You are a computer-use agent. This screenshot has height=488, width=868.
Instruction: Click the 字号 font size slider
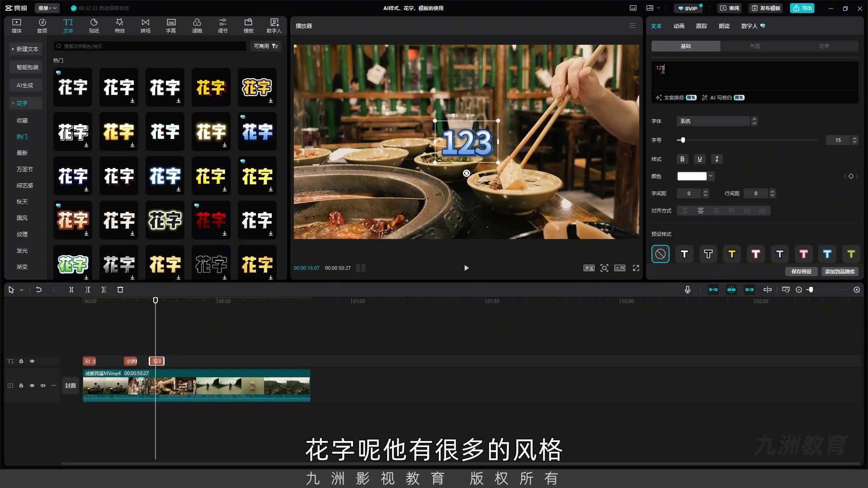[x=747, y=140]
